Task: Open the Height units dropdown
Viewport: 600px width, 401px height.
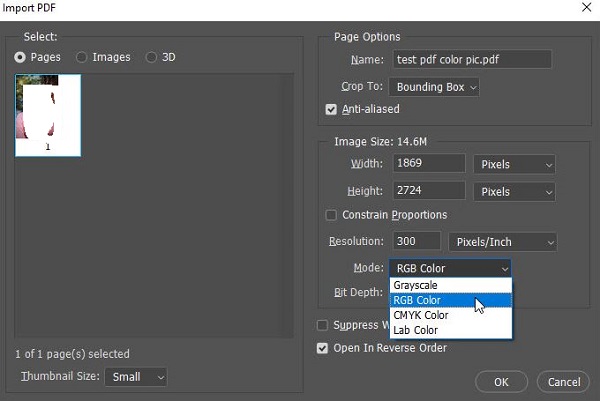Action: (x=515, y=190)
